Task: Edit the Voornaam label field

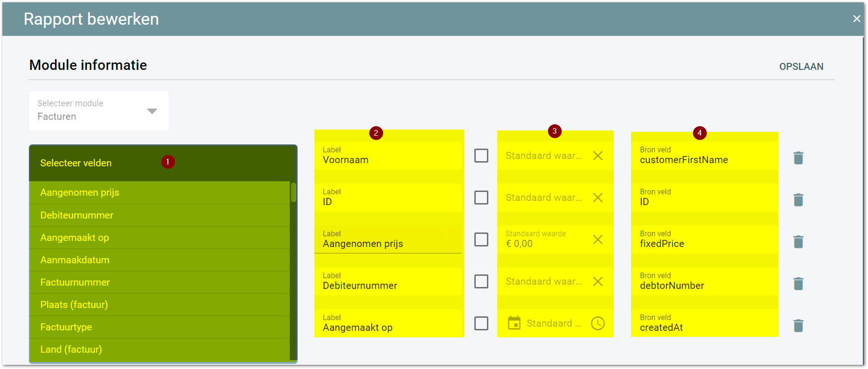Action: point(388,156)
